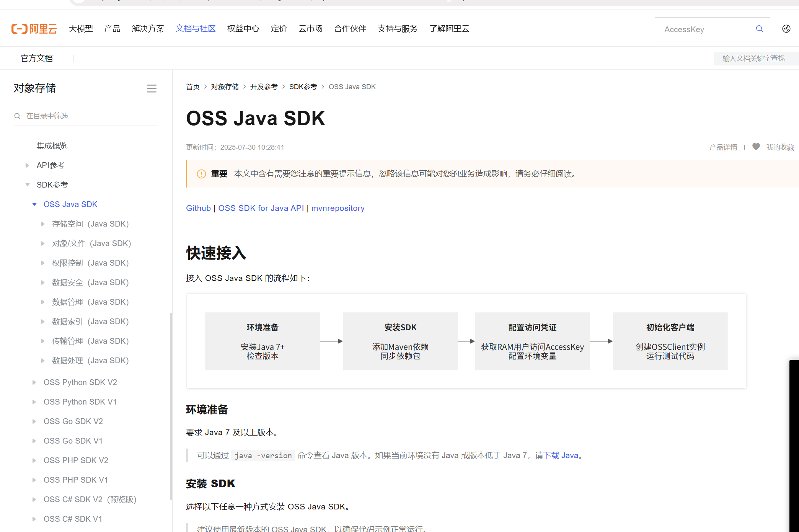Click the Alibaba Cloud logo
Image resolution: width=799 pixels, height=532 pixels.
pos(34,29)
